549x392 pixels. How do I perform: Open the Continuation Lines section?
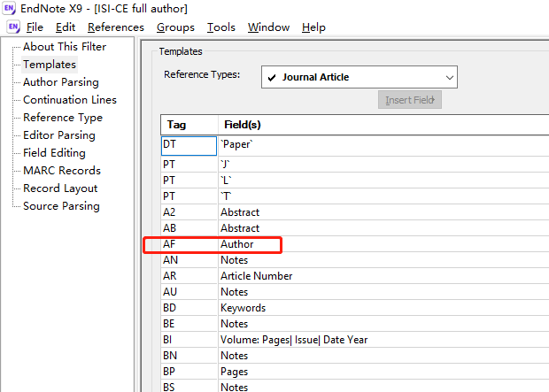70,100
